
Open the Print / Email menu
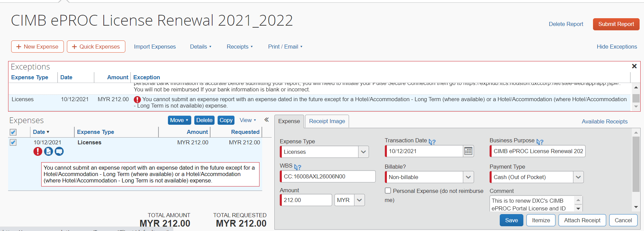[x=285, y=47]
